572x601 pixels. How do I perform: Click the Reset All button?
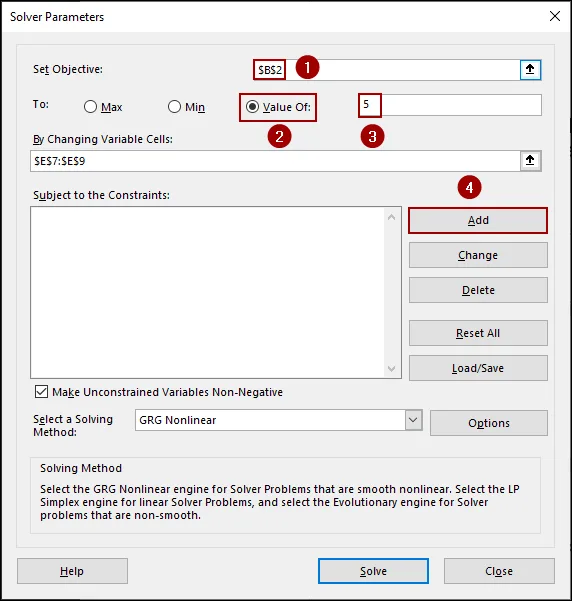pos(478,333)
